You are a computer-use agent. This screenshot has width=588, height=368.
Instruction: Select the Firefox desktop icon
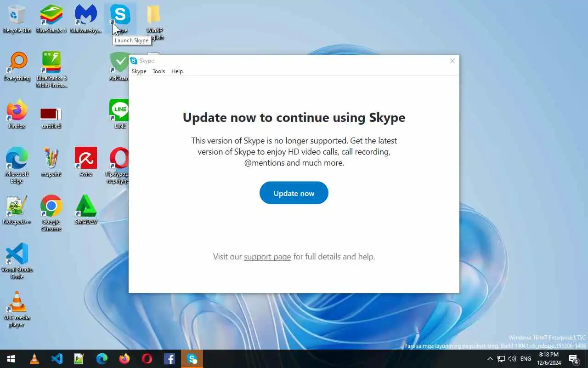pyautogui.click(x=17, y=115)
